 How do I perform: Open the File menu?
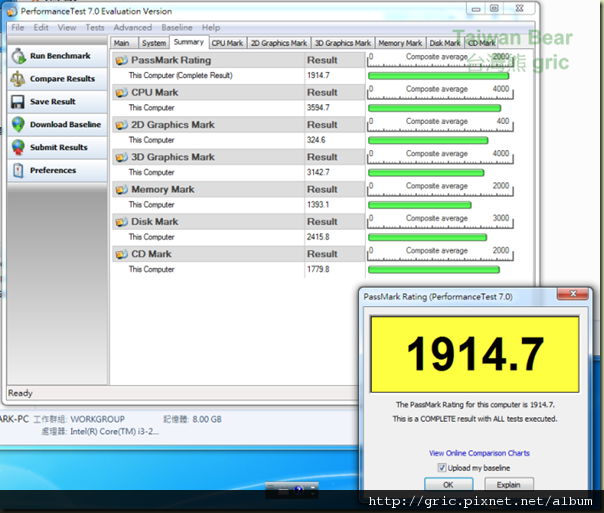[x=18, y=27]
